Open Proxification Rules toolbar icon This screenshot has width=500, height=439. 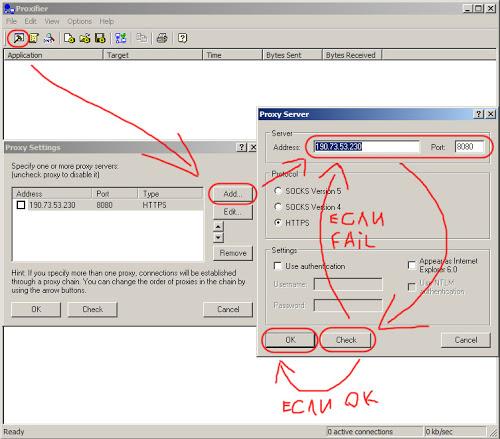pos(33,38)
